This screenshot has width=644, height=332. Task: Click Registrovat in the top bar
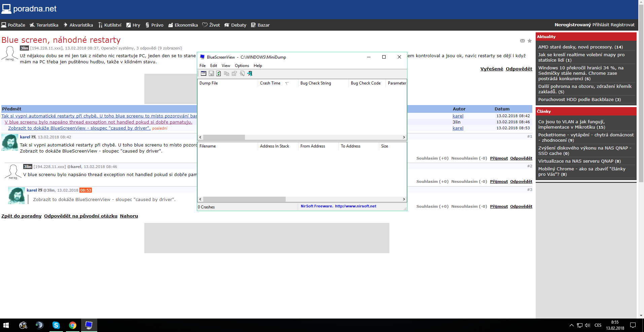pos(622,25)
